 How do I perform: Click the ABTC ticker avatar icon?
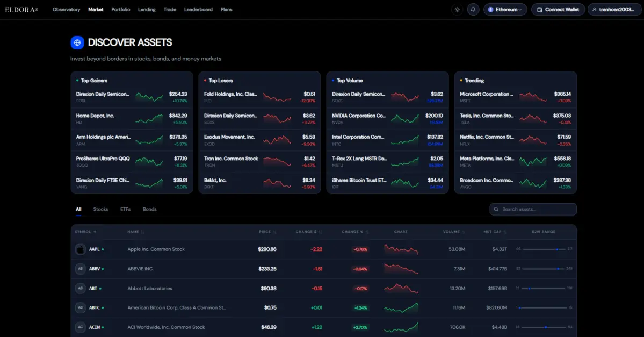(81, 307)
